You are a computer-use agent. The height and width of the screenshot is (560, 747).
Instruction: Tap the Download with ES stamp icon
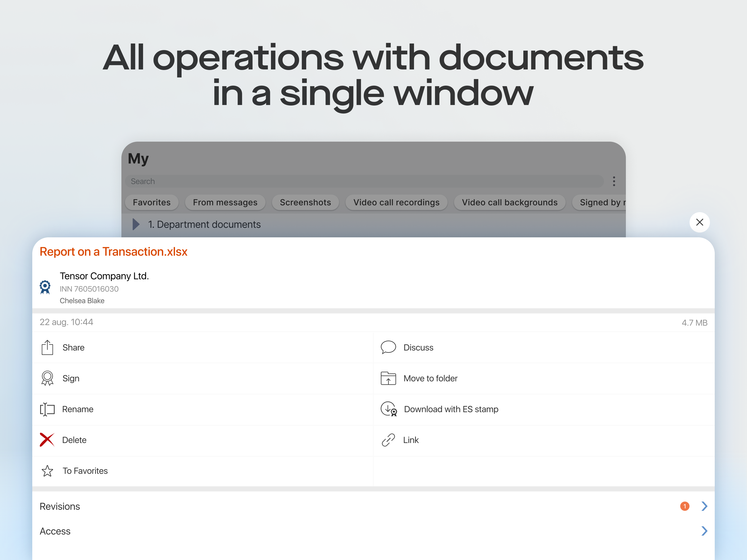(x=389, y=409)
